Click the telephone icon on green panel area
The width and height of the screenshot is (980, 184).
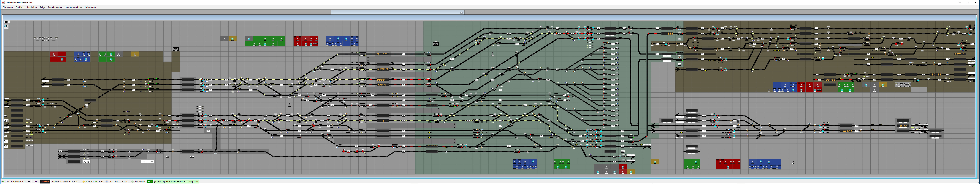436,44
